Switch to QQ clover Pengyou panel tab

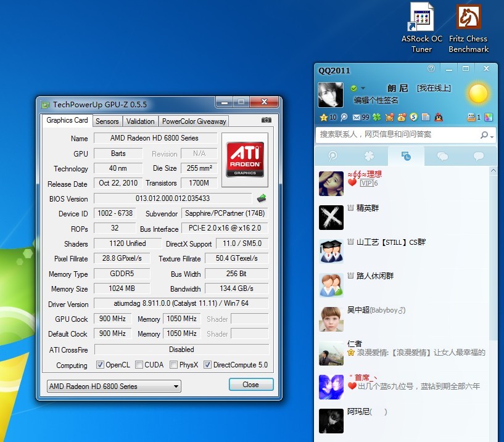369,156
